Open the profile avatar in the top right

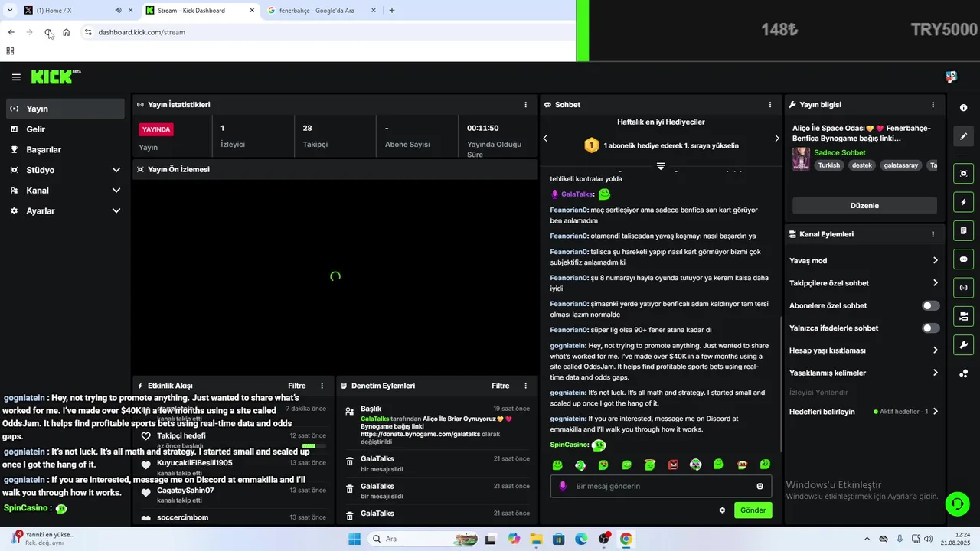coord(951,77)
